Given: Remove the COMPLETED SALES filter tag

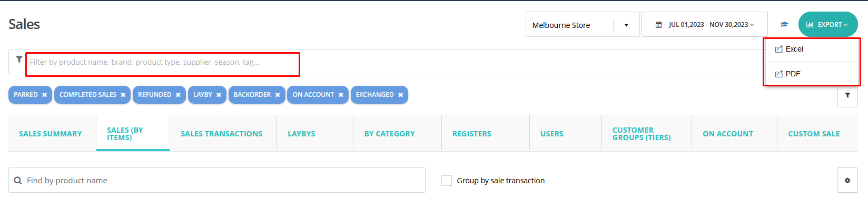Looking at the screenshot, I should tap(123, 95).
